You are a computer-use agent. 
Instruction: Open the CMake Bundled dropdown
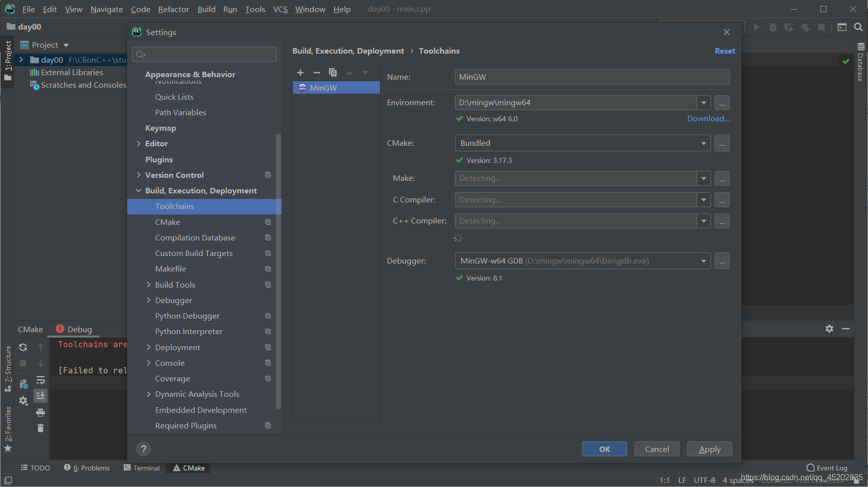coord(704,143)
